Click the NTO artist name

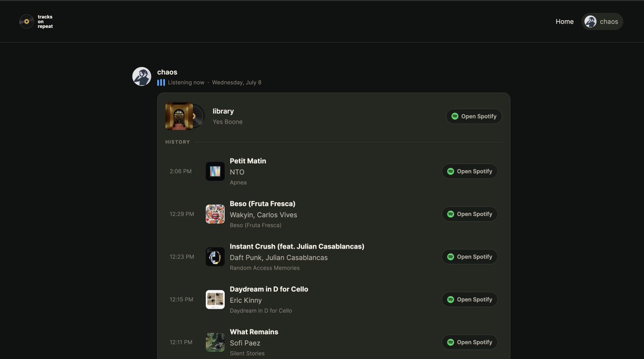pyautogui.click(x=237, y=172)
